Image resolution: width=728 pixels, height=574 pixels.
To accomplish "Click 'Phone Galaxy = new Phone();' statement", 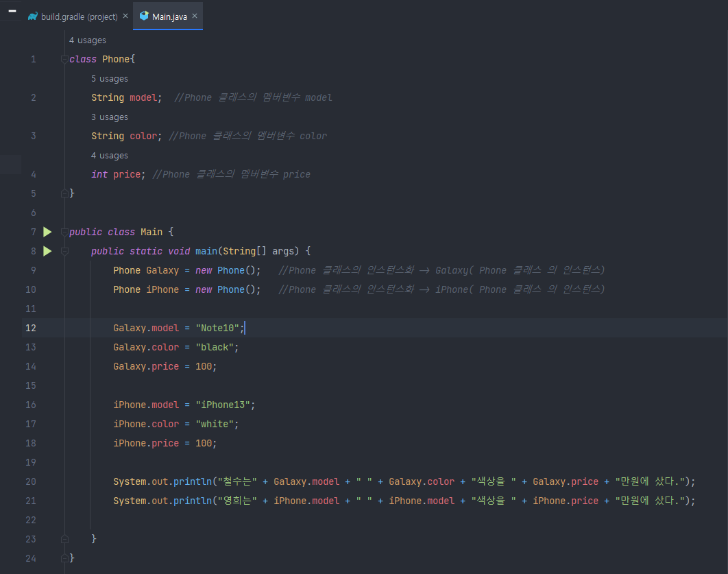I will tap(187, 270).
